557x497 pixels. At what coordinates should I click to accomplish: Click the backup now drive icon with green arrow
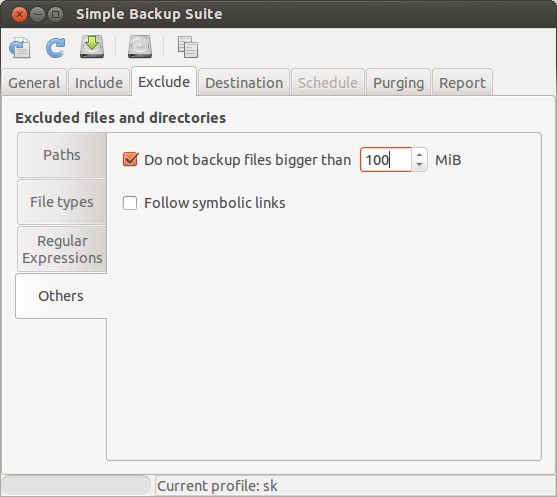(92, 47)
